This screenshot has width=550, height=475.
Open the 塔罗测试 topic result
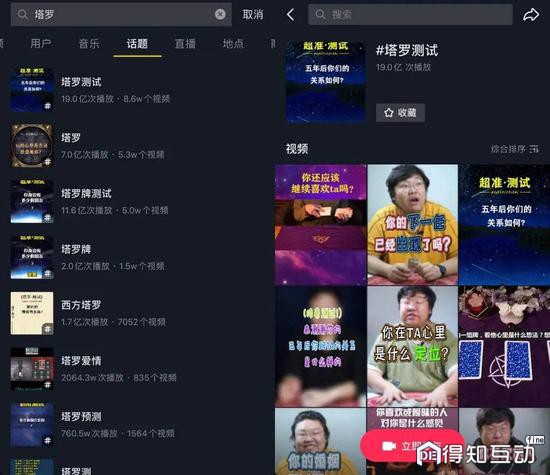(x=137, y=90)
